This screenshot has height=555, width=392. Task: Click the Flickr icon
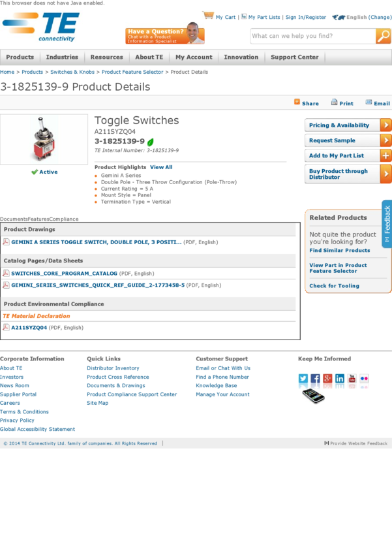364,379
